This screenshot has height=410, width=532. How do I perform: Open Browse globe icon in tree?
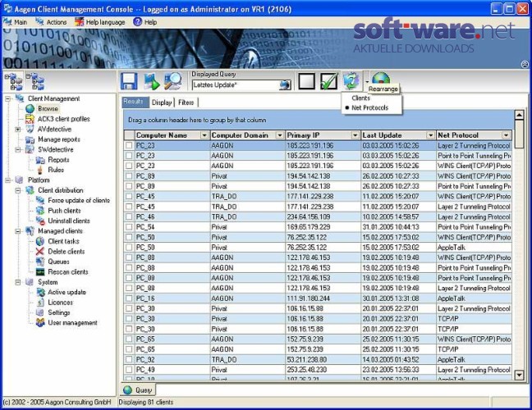(30, 108)
